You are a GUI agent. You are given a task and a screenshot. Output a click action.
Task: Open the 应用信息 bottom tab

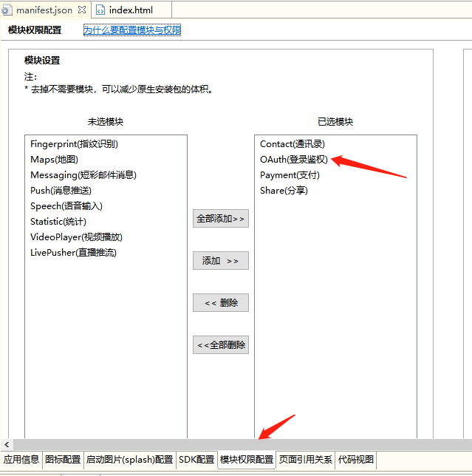21,460
